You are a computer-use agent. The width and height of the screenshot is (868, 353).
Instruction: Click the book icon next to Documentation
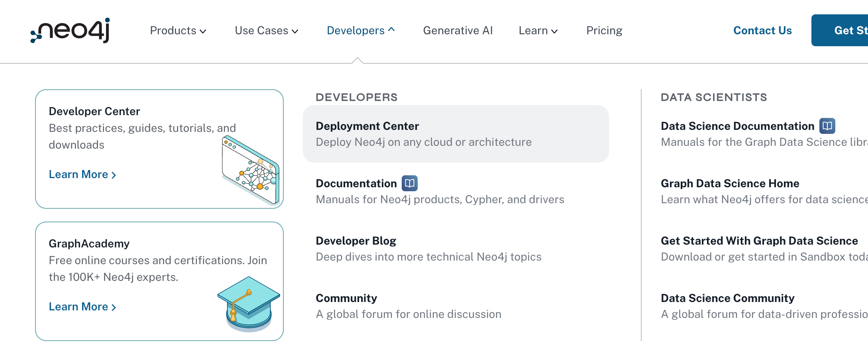[410, 183]
